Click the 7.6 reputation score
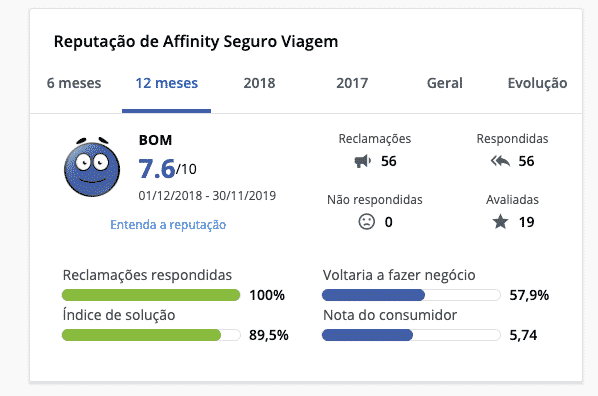 pyautogui.click(x=157, y=169)
